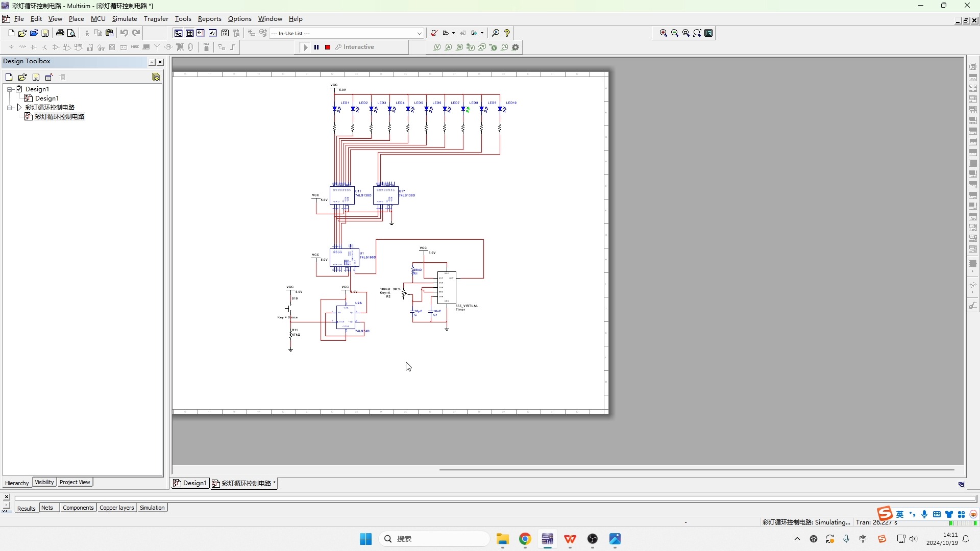Screen dimensions: 980x551
Task: Open the forward annotate dropdown arrow
Action: (482, 33)
